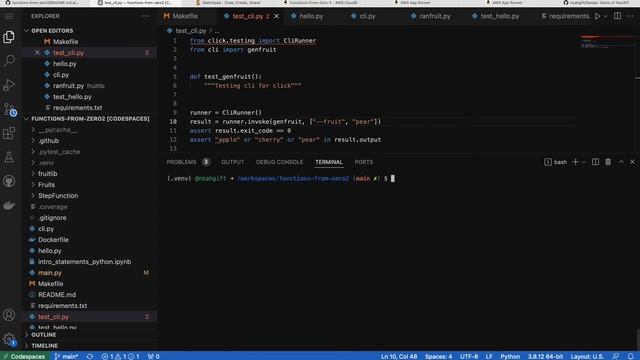Open Manage settings gear
This screenshot has width=640, height=360.
[x=9, y=339]
